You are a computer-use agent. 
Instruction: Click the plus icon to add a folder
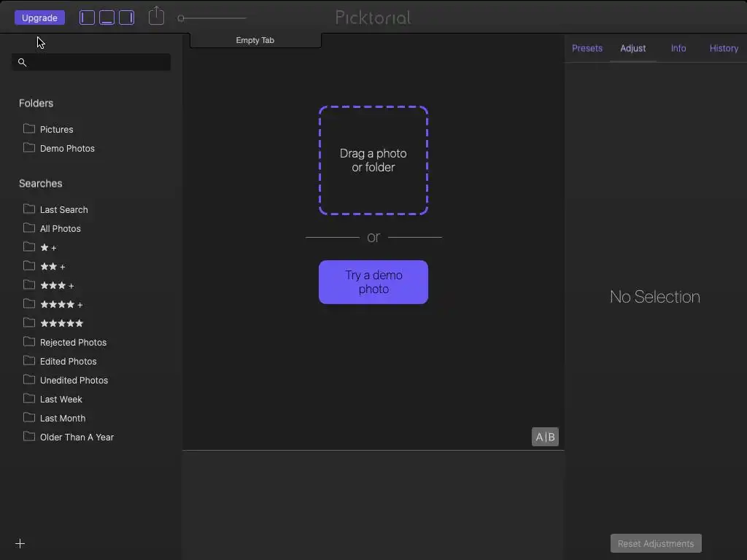(x=20, y=544)
